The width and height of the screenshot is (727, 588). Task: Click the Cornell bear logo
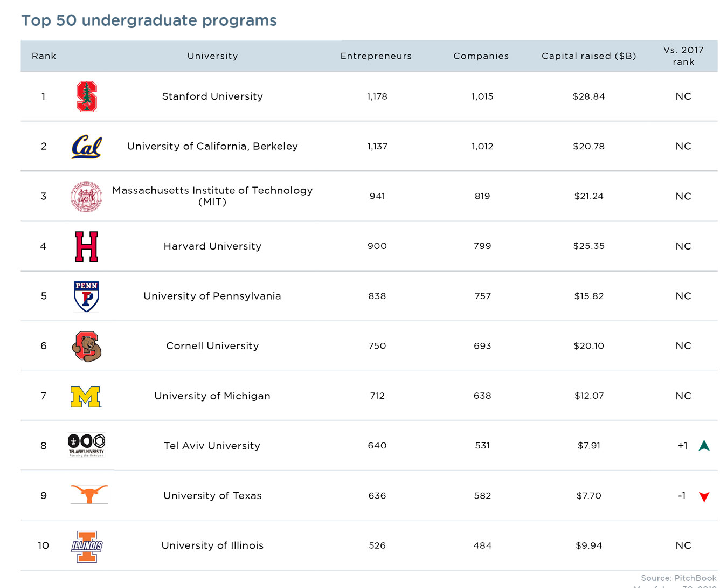[86, 346]
